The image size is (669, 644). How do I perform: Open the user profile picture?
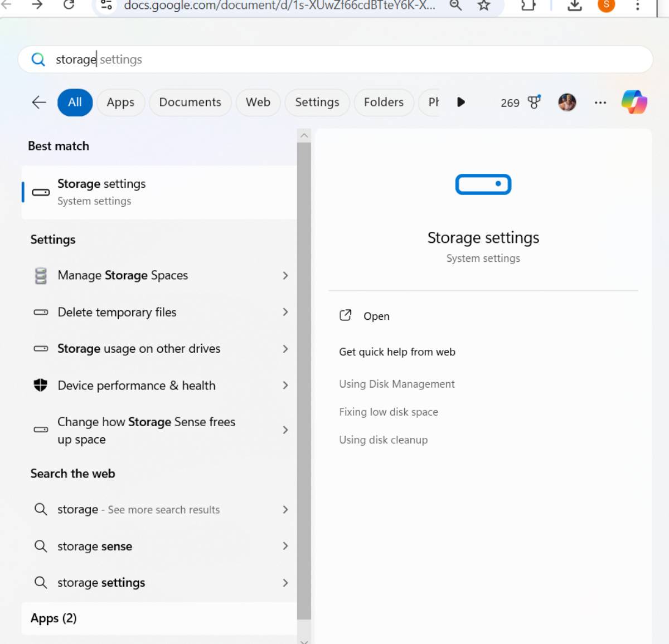(x=567, y=103)
